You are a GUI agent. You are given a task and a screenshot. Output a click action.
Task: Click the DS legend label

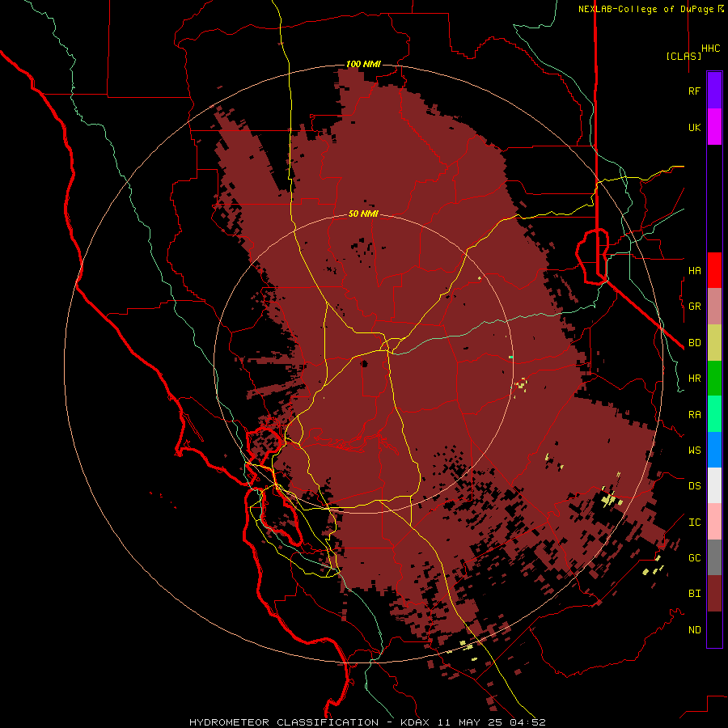(x=695, y=485)
